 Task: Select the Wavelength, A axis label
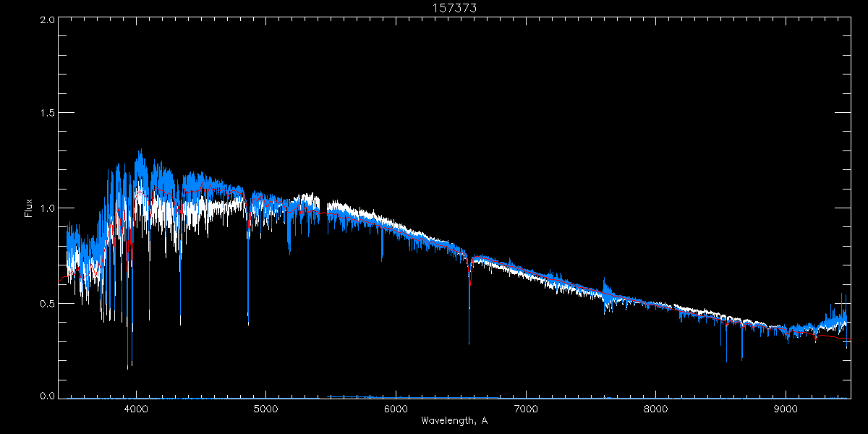coord(454,421)
